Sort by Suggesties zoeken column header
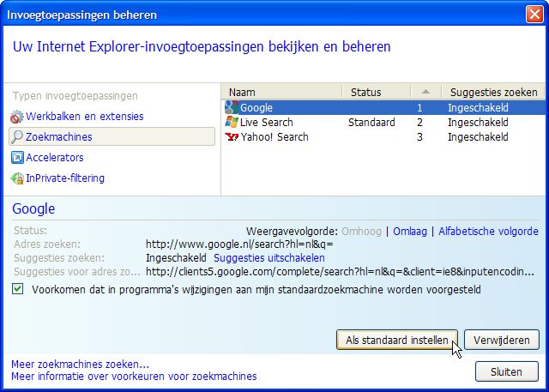 492,92
